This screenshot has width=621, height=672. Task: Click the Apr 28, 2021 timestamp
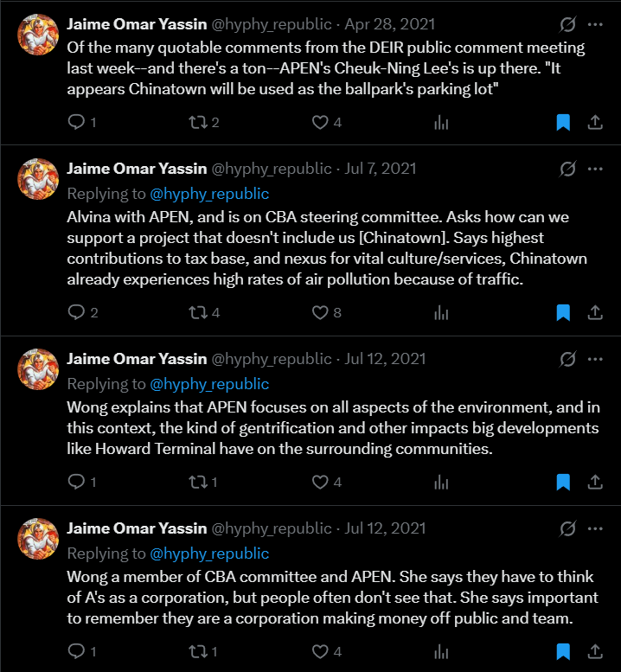click(388, 23)
